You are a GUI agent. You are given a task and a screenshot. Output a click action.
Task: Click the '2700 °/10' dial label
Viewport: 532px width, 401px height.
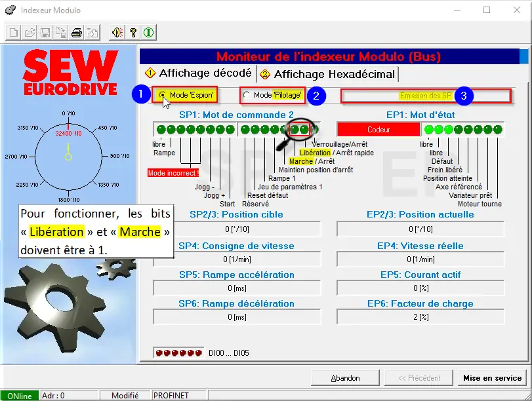[16, 157]
